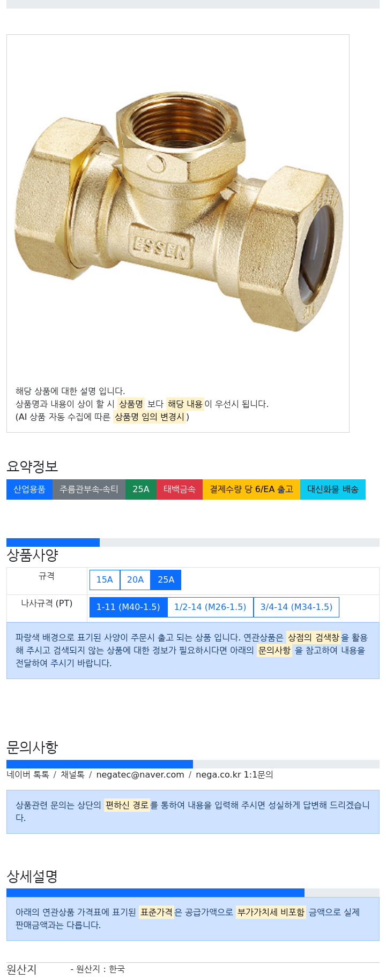Open the nega.co.kr 1:1문의 link
The image size is (386, 980).
234,775
